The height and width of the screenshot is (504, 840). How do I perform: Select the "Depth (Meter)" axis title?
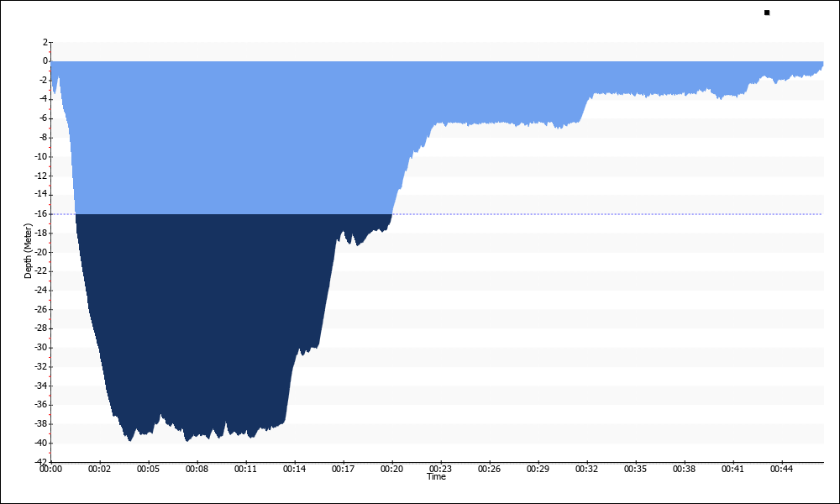click(x=28, y=250)
